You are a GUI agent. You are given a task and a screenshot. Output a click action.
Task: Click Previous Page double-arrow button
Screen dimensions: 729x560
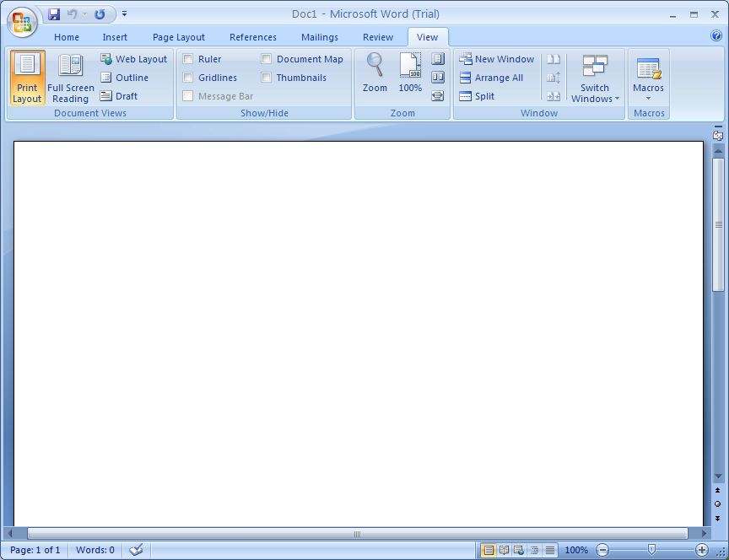point(718,490)
